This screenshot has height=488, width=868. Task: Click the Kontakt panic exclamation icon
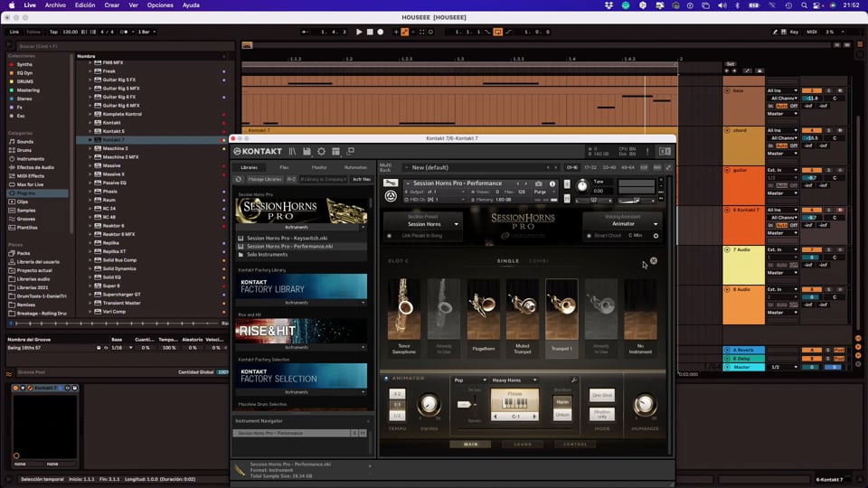click(x=647, y=152)
